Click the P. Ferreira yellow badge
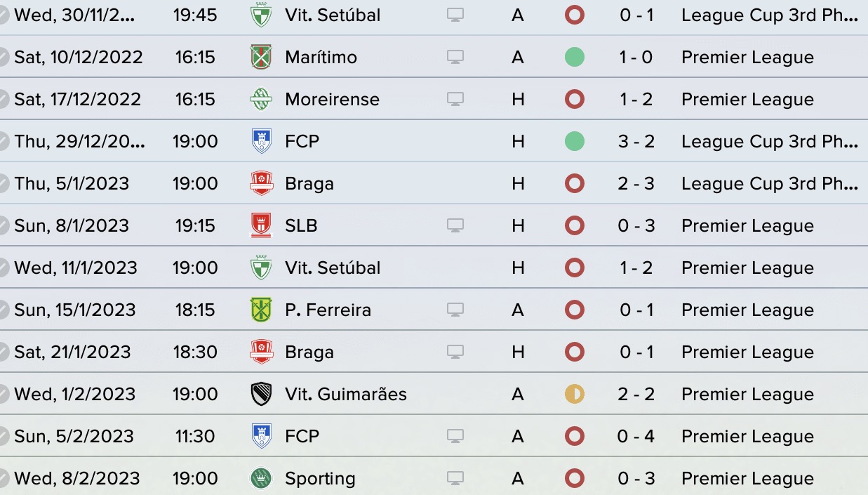This screenshot has height=495, width=868. pos(261,310)
